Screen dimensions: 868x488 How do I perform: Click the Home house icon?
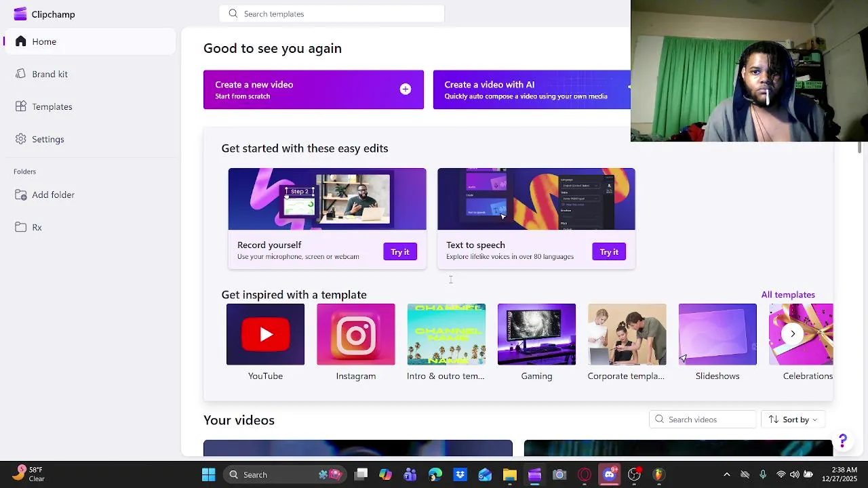[x=21, y=41]
